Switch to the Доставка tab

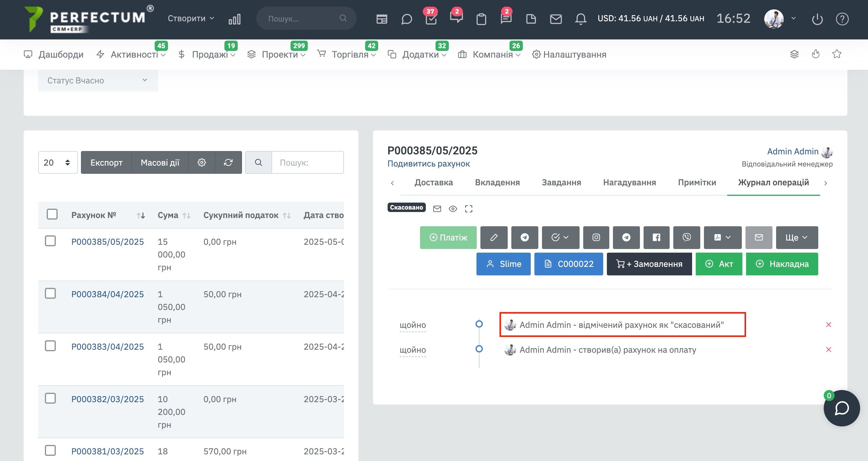[433, 182]
